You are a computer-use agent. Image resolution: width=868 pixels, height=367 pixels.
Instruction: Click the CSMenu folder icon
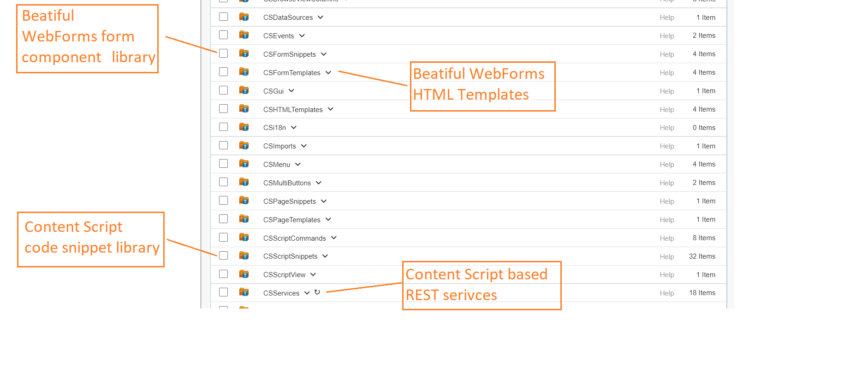point(244,164)
